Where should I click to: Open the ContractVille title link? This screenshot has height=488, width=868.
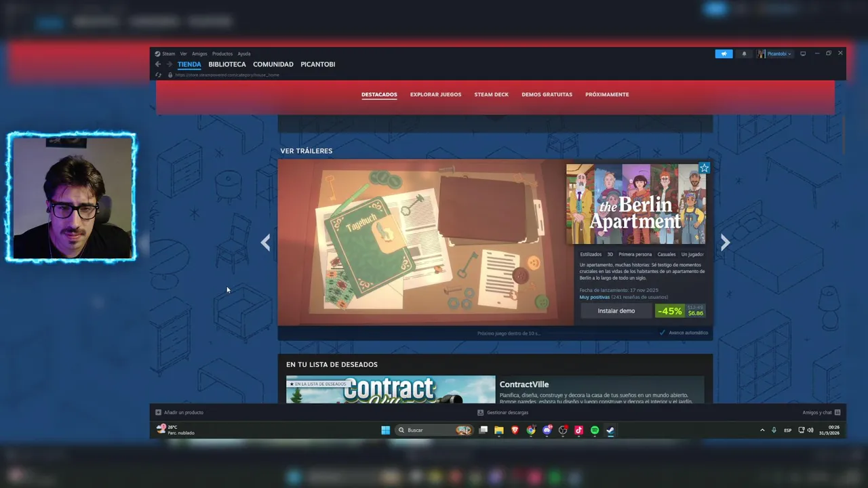click(524, 384)
